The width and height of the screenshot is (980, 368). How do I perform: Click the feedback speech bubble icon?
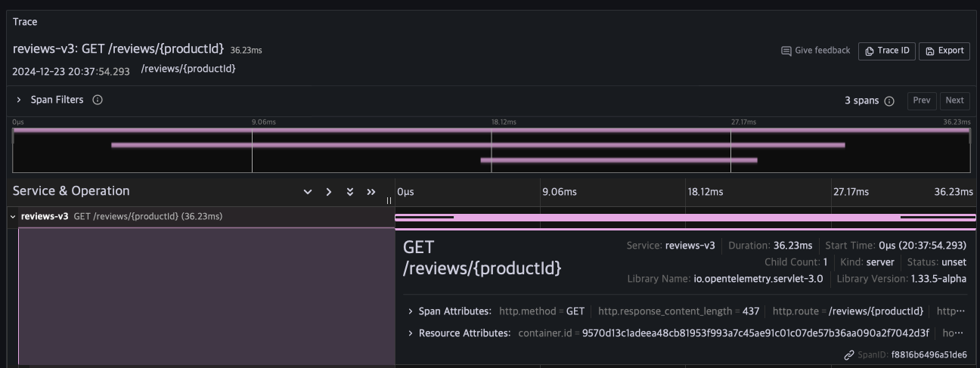[x=786, y=51]
